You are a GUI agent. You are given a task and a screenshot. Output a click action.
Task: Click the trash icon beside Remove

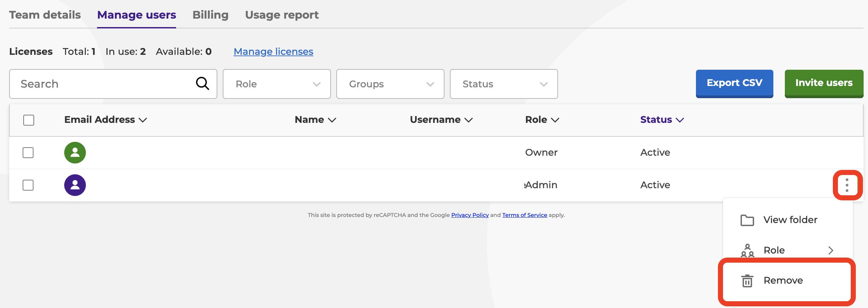pyautogui.click(x=747, y=281)
